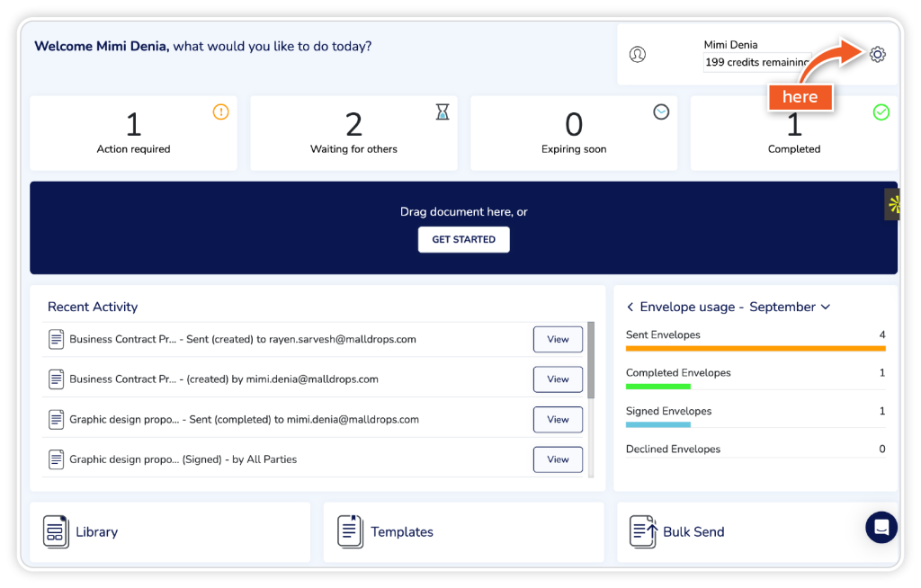Click the clock Expiring soon icon

point(661,111)
